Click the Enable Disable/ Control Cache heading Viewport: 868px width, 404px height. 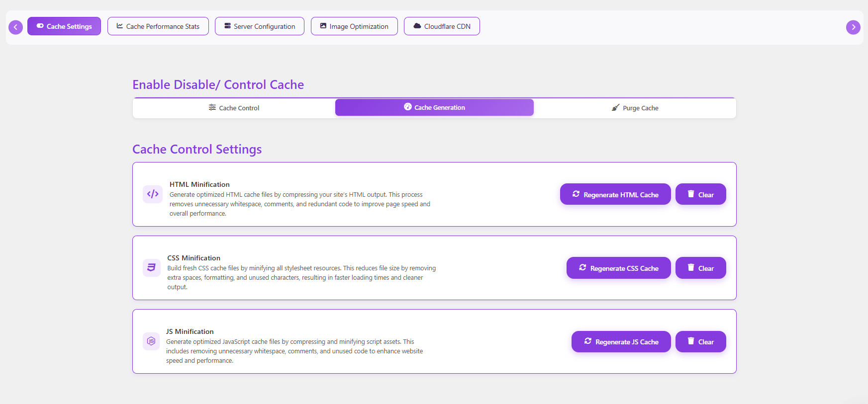(218, 84)
